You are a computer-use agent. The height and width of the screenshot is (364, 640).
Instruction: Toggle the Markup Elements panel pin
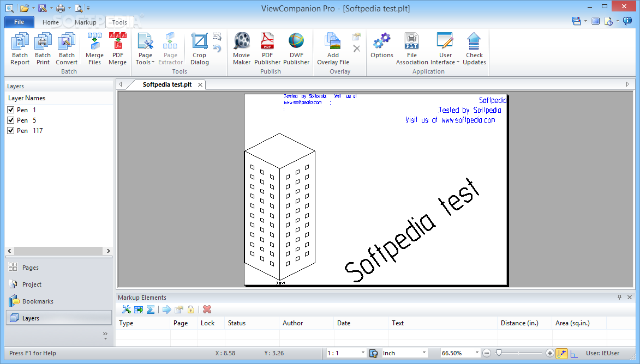620,297
